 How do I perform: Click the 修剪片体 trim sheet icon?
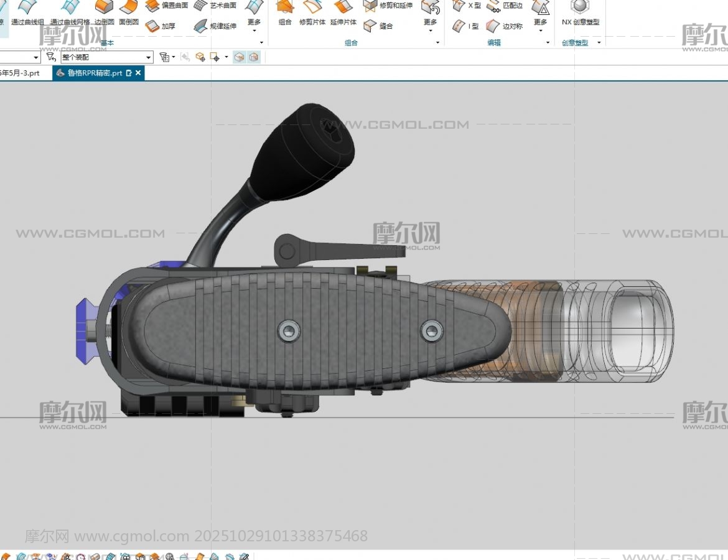point(312,11)
